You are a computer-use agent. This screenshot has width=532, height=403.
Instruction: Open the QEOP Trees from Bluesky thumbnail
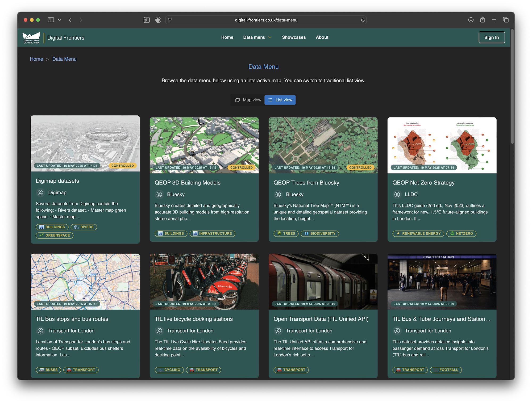click(323, 145)
